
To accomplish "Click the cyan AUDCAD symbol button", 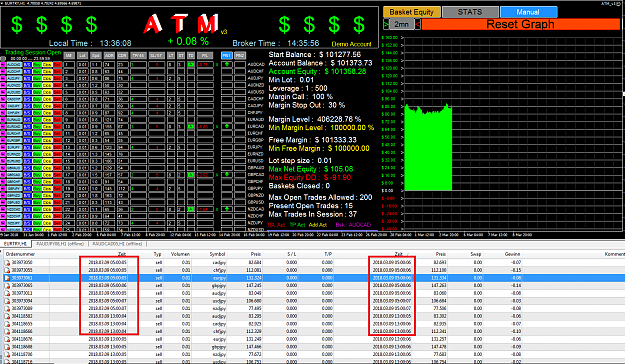I will pos(14,65).
